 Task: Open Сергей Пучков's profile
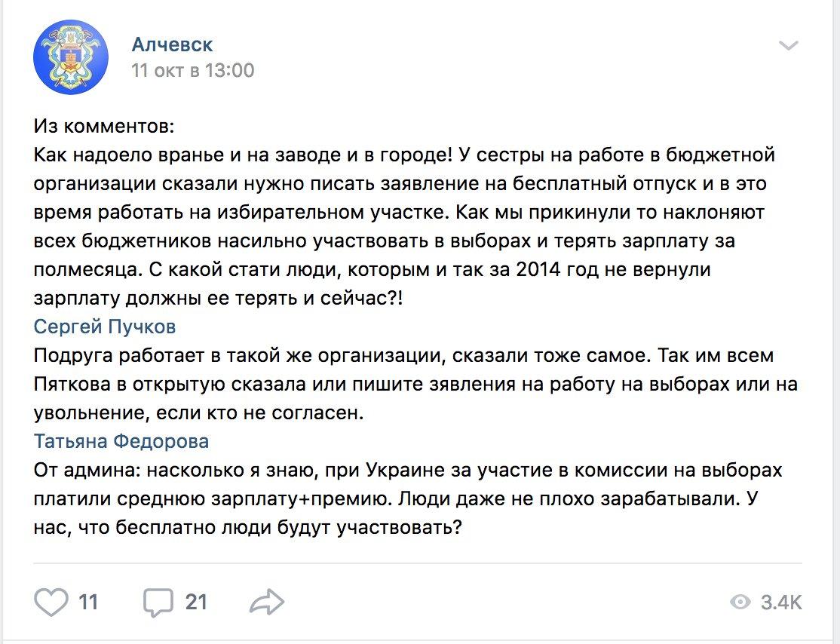(103, 327)
